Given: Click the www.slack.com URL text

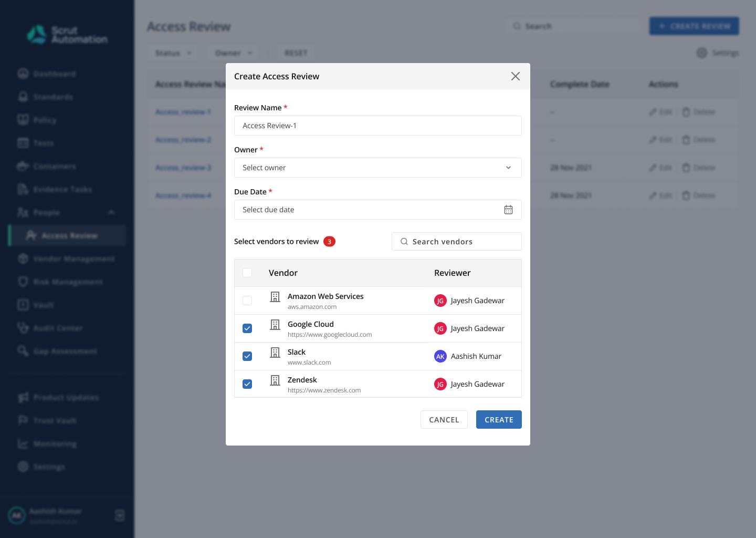Looking at the screenshot, I should click(309, 363).
